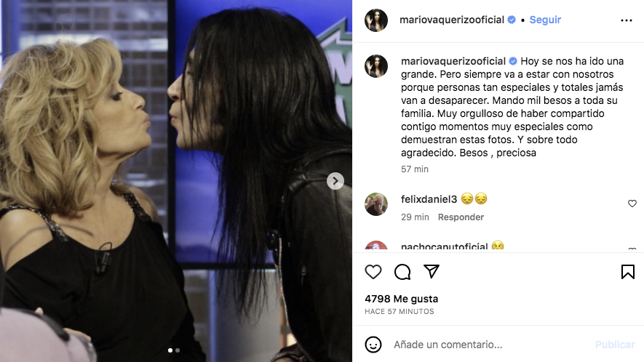The width and height of the screenshot is (644, 362).
Task: Follow account via Seguir link
Action: 545,20
